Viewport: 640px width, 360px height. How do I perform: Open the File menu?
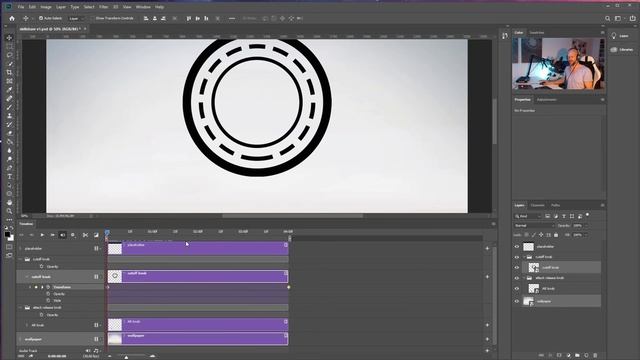tap(21, 7)
